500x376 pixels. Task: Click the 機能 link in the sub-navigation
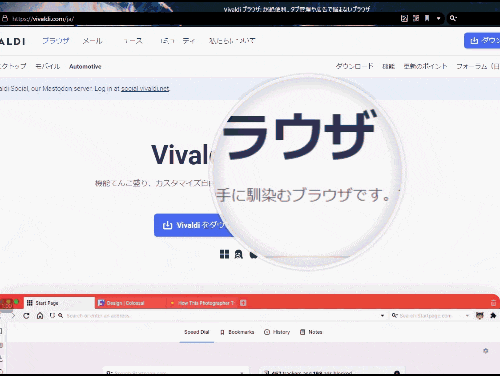point(388,66)
